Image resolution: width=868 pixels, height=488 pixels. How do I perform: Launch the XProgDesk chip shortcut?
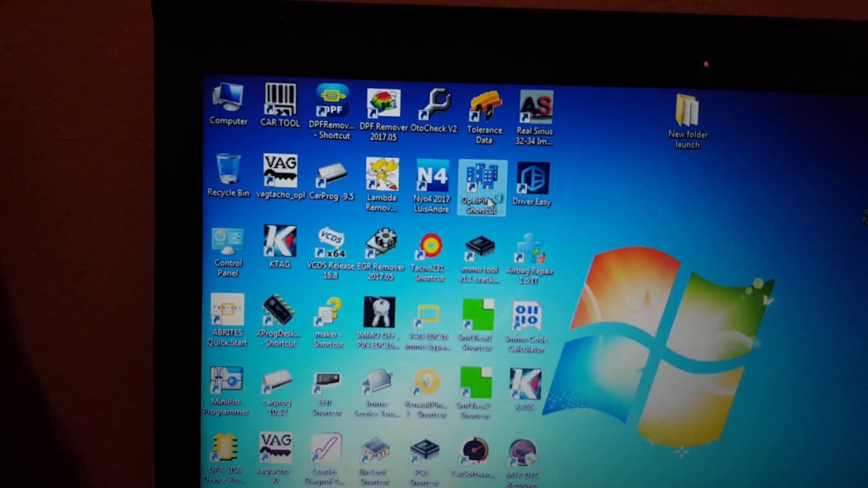[x=277, y=321]
